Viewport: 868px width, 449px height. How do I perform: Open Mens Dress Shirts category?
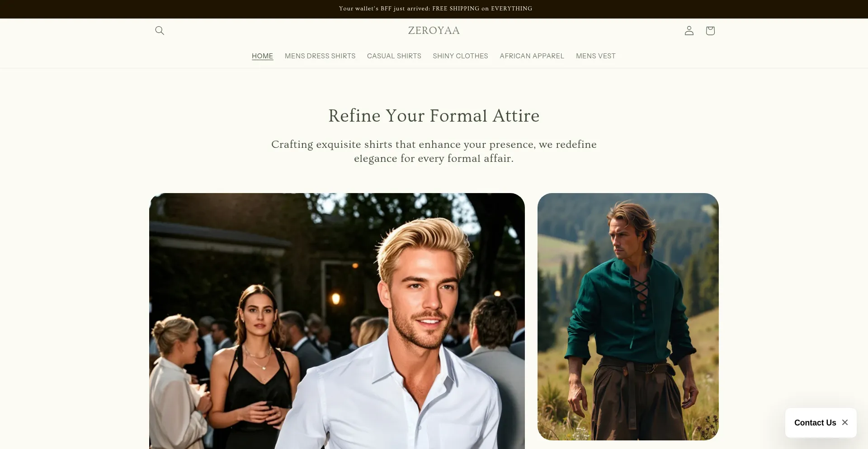(x=320, y=56)
